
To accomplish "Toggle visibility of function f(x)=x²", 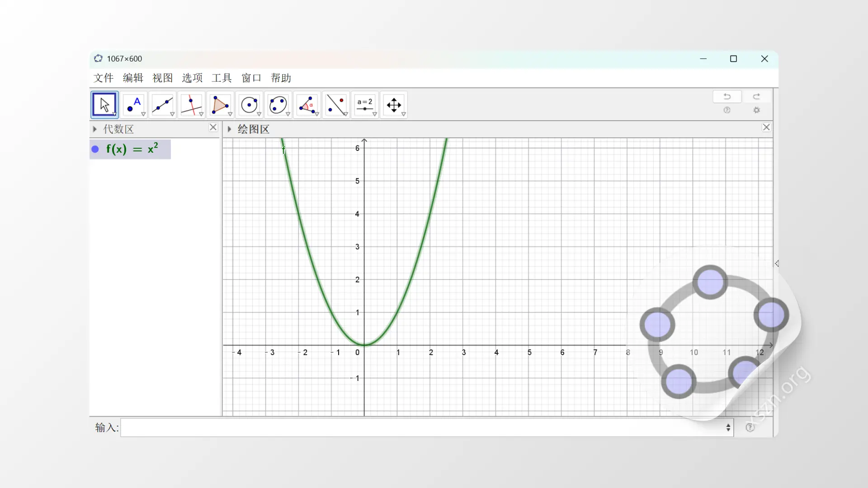I will 95,149.
